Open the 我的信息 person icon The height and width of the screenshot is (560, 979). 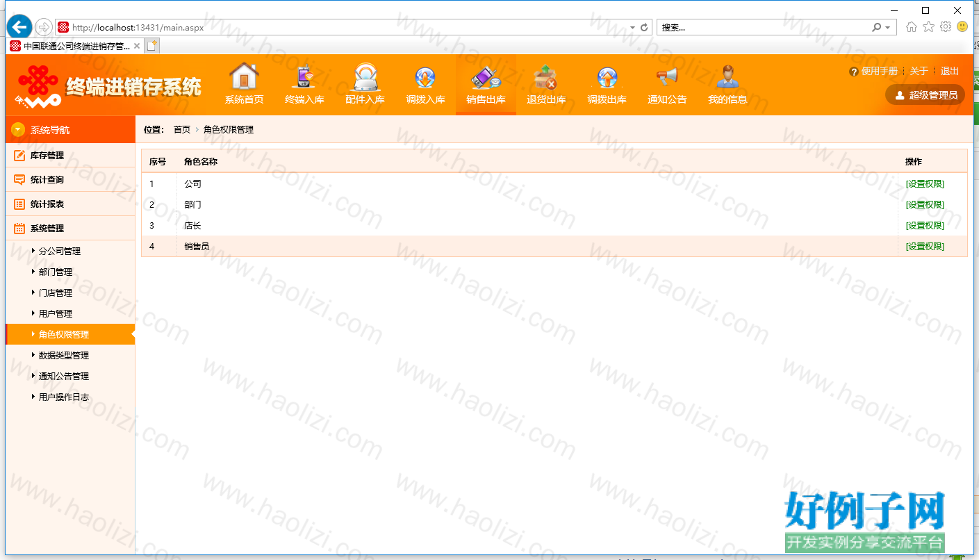727,77
